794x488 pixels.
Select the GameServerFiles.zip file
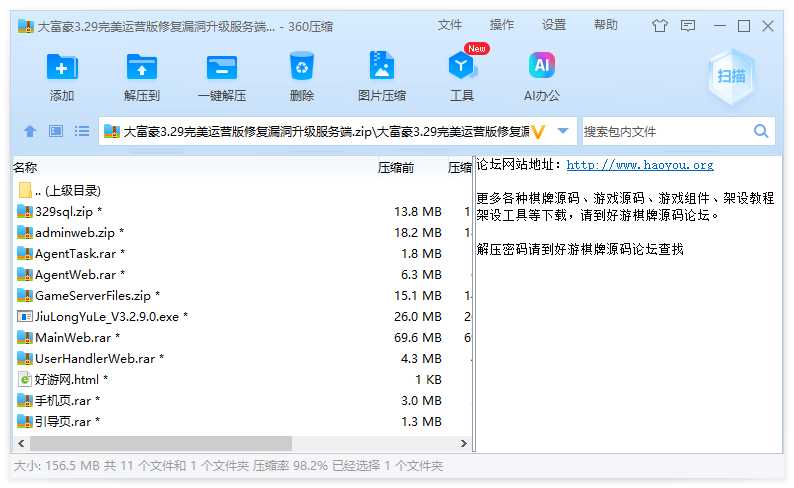click(242, 296)
